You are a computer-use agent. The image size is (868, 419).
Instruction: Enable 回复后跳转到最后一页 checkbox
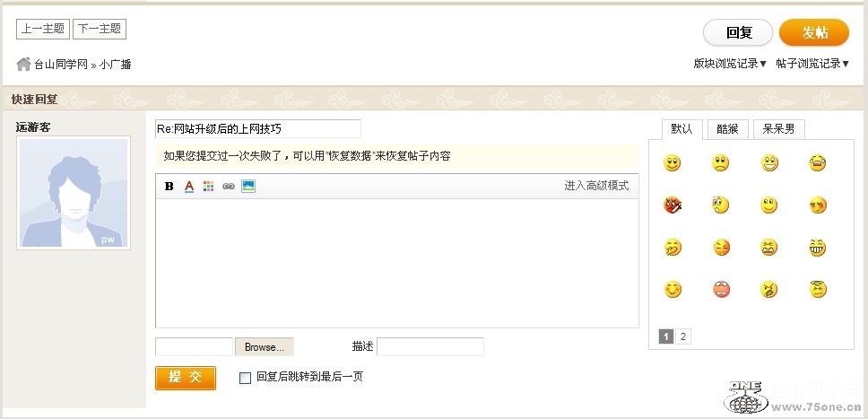[245, 378]
